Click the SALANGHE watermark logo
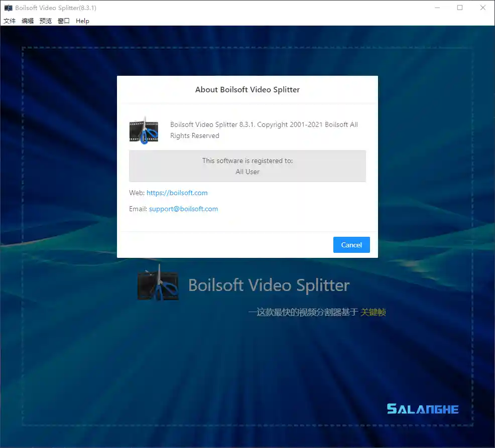 pyautogui.click(x=423, y=409)
